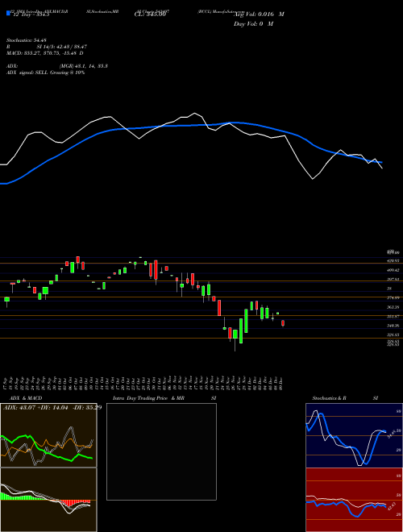
Task: Click the last red candlestick on the chart
Action: tap(283, 323)
